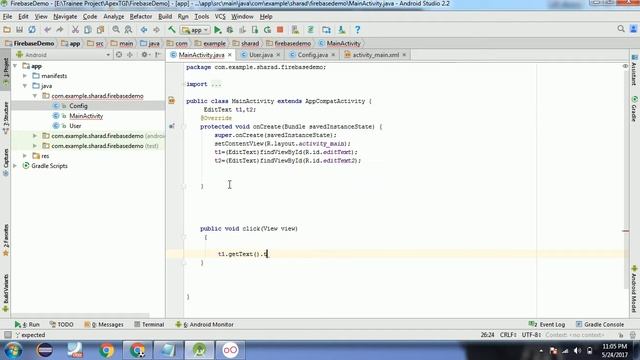Click the Debug app bug icon
Image resolution: width=640 pixels, height=360 pixels.
point(230,29)
